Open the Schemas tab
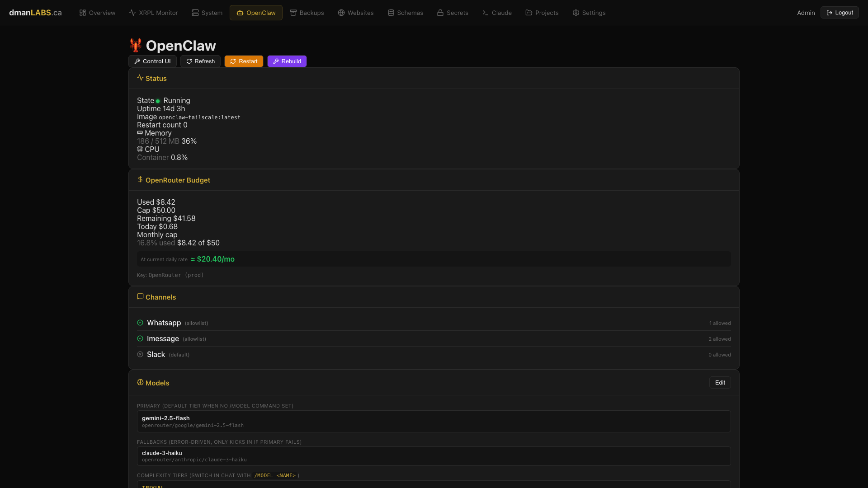The image size is (868, 488). pos(406,13)
